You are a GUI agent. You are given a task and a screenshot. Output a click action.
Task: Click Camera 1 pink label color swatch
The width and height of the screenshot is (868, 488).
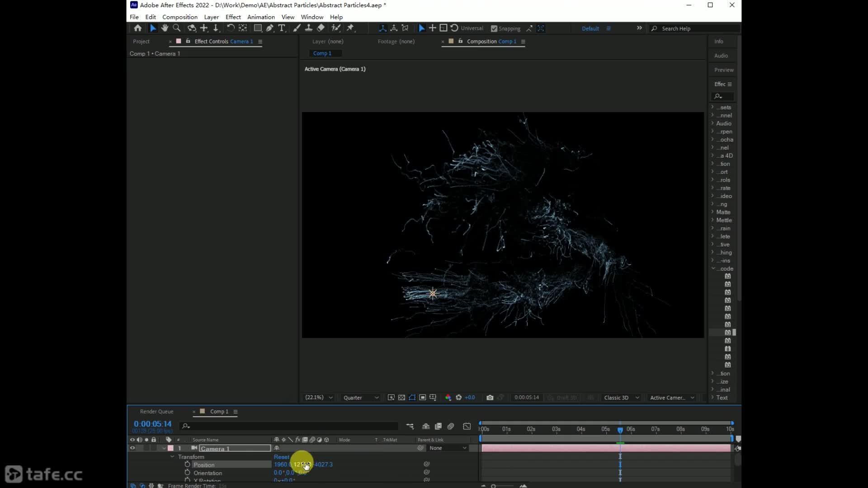pyautogui.click(x=170, y=448)
